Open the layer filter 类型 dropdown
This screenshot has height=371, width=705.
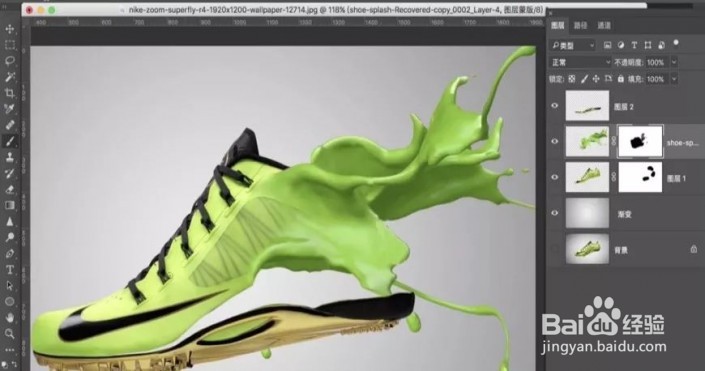tap(573, 45)
